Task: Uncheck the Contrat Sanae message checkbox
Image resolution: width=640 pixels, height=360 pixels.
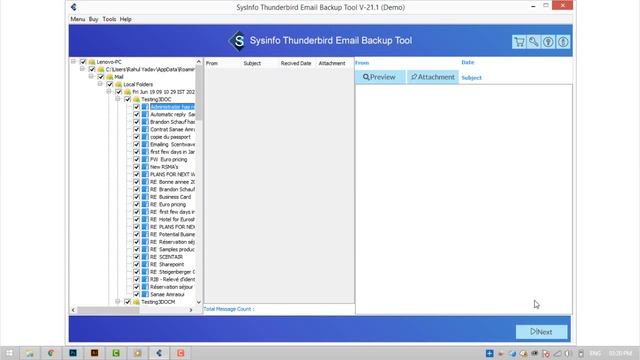Action: pos(136,129)
